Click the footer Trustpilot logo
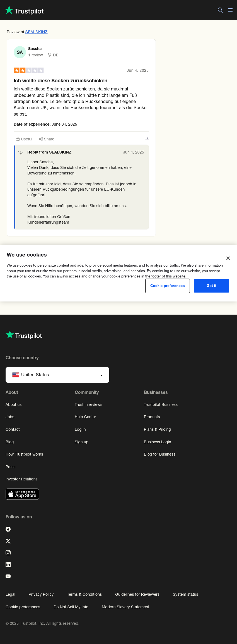This screenshot has width=237, height=644. coord(24,335)
